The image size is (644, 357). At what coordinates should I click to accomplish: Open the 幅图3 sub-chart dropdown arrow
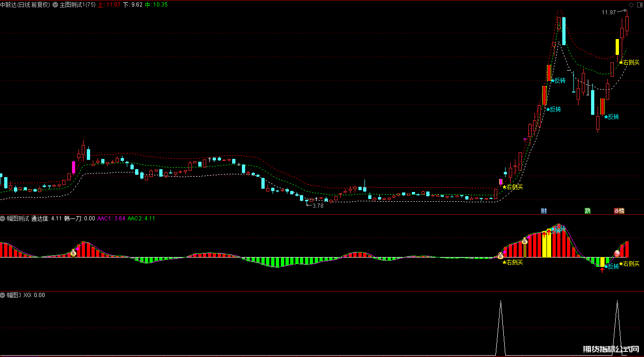coord(3,295)
